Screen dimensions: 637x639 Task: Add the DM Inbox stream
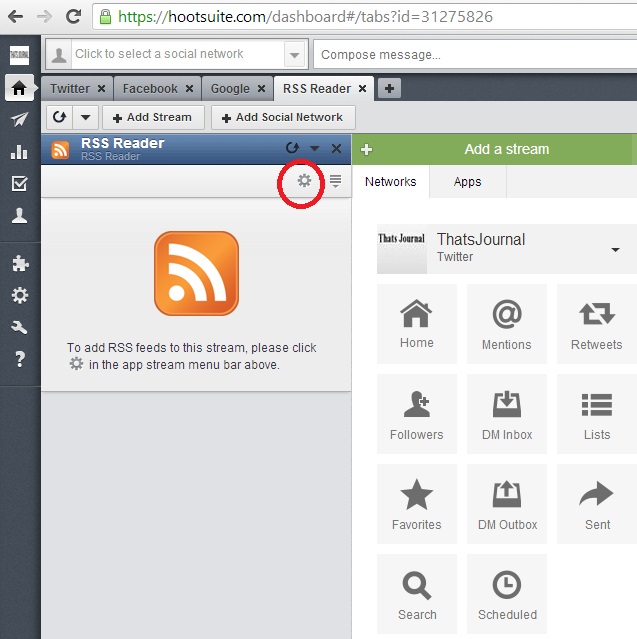click(x=507, y=414)
